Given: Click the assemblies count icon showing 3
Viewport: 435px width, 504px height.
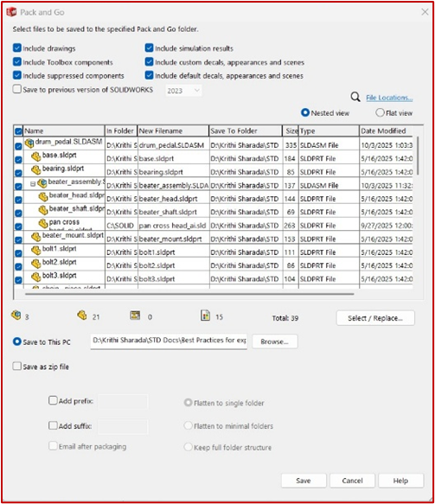Looking at the screenshot, I should pos(16,316).
